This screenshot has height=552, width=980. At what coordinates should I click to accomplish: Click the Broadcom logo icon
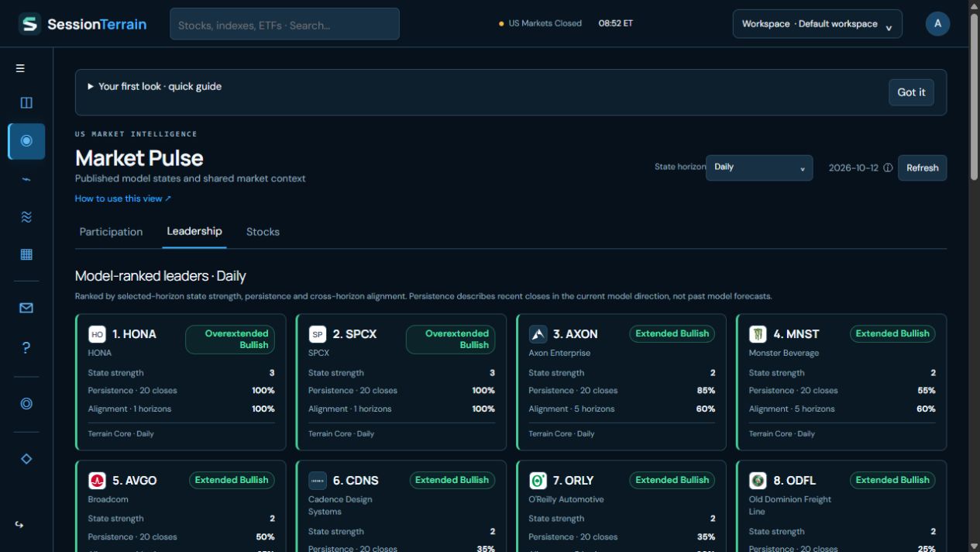tap(97, 481)
